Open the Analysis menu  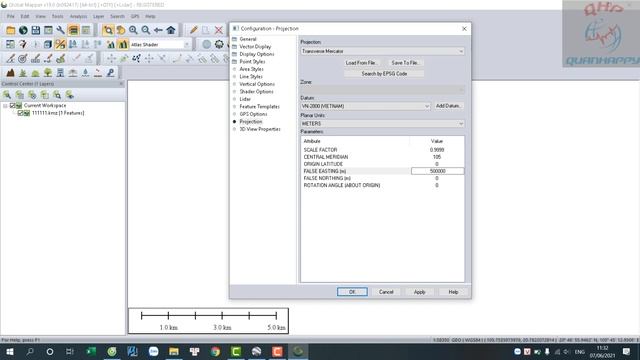[78, 16]
